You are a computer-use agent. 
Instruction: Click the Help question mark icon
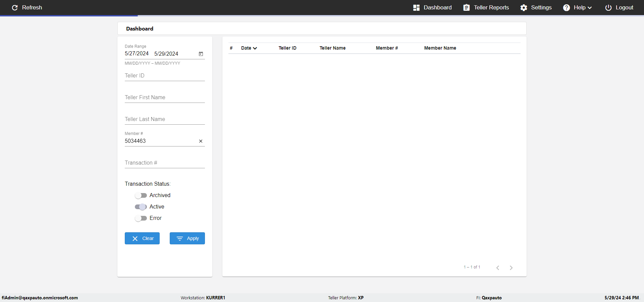(x=566, y=7)
